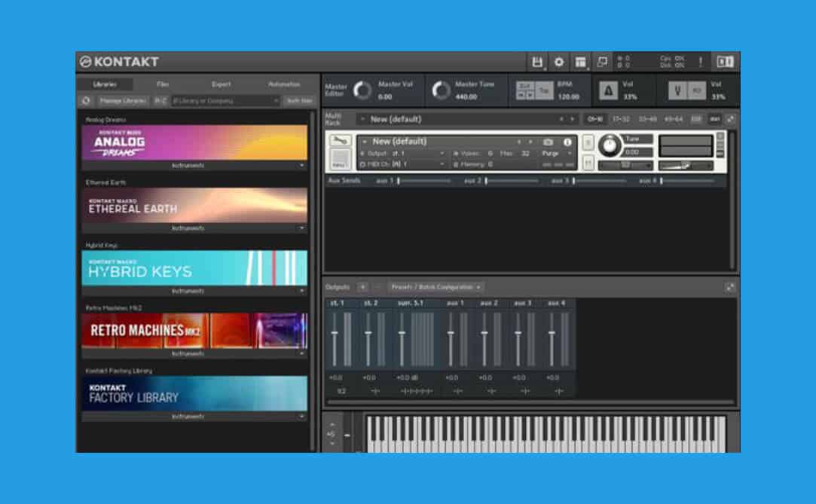
Task: Select multi rack page 49-64
Action: coord(674,119)
